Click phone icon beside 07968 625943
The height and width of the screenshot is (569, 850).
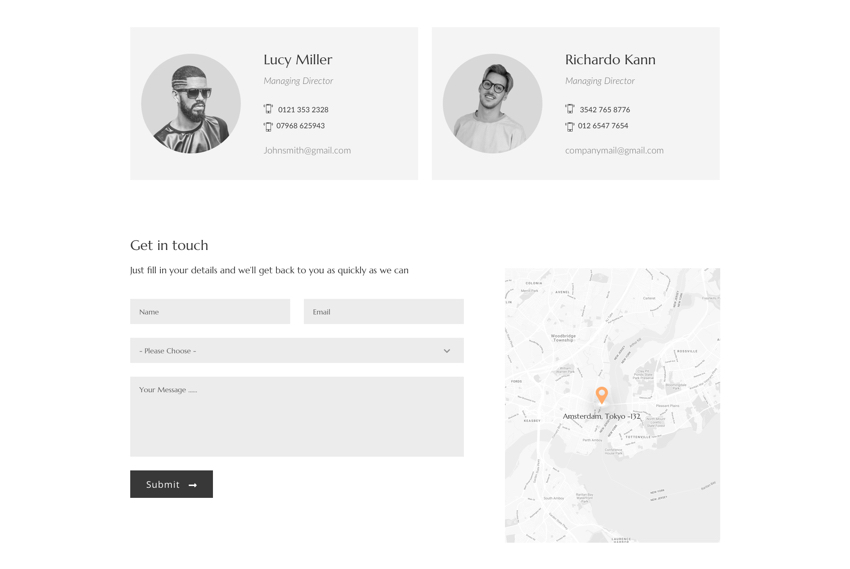pos(268,126)
